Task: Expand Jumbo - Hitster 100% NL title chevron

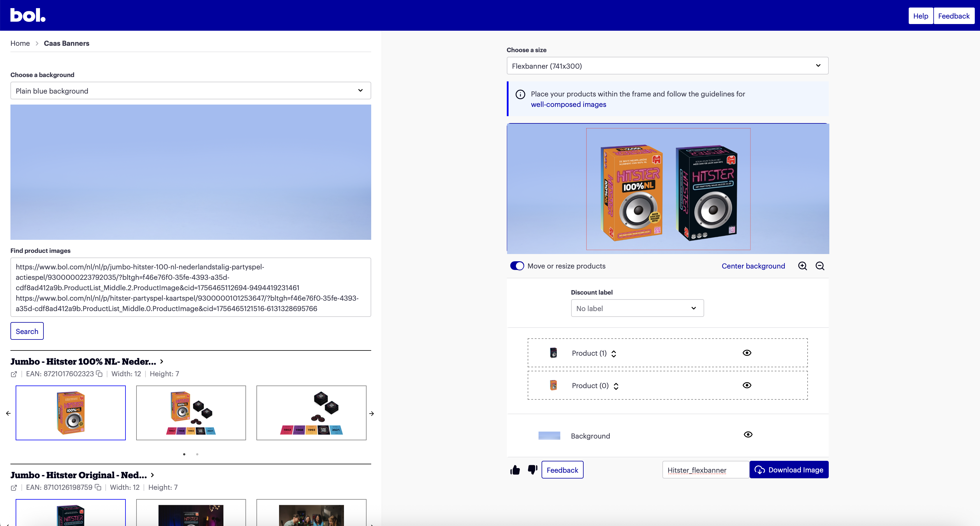Action: click(162, 361)
